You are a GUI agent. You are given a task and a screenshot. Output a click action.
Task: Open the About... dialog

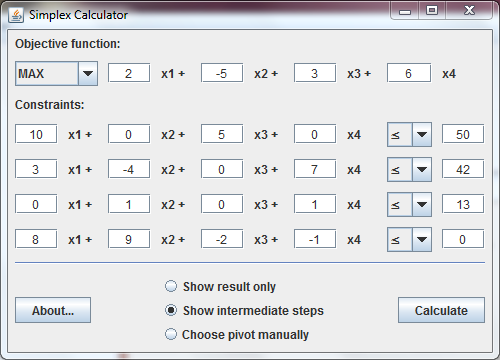[x=53, y=310]
